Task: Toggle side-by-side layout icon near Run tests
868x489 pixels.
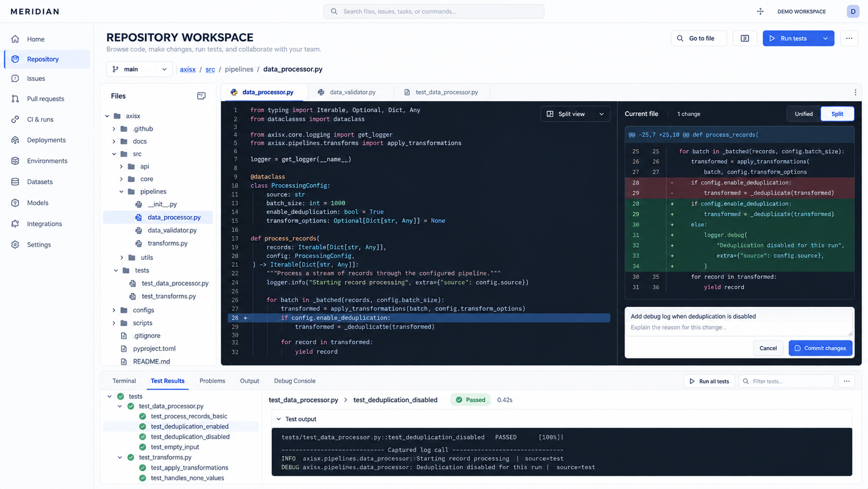Action: [744, 38]
